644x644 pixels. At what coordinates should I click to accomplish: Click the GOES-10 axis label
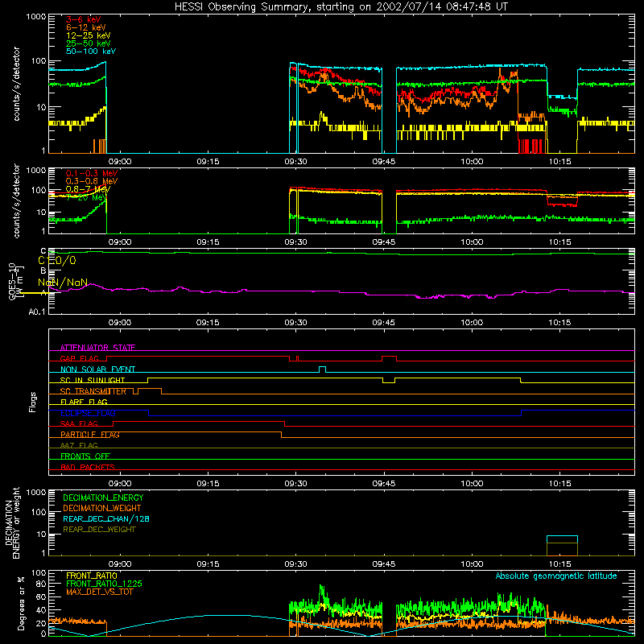click(12, 281)
